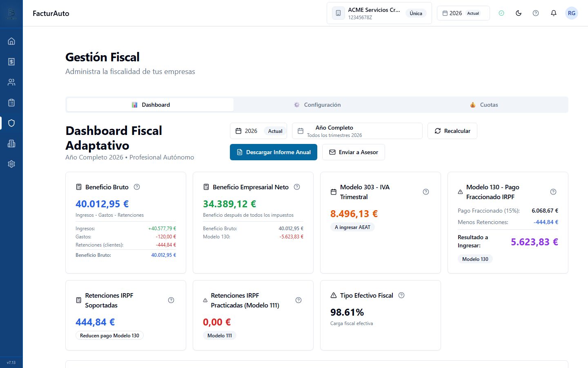Switch to the Dashboard tab
This screenshot has width=588, height=368.
pos(150,105)
